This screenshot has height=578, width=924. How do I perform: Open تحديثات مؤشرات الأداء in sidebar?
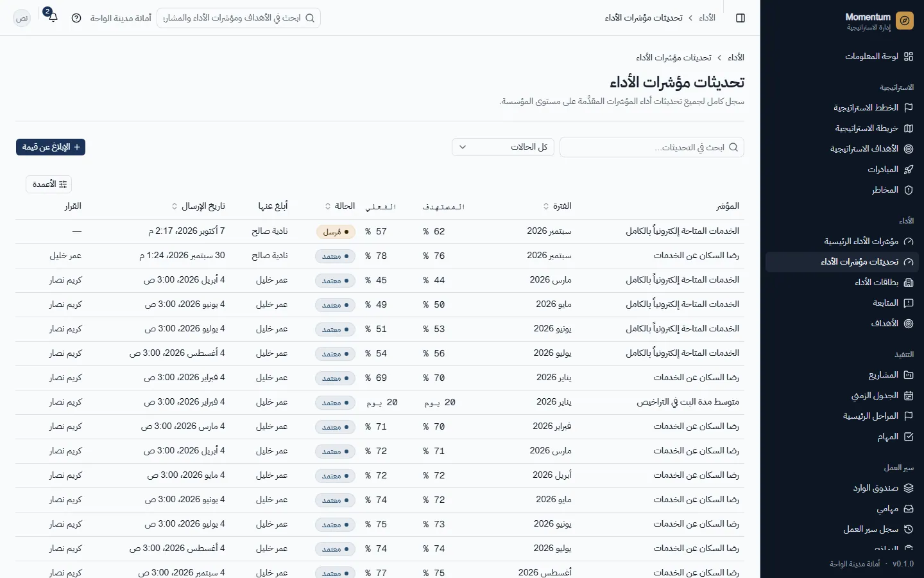coord(842,262)
